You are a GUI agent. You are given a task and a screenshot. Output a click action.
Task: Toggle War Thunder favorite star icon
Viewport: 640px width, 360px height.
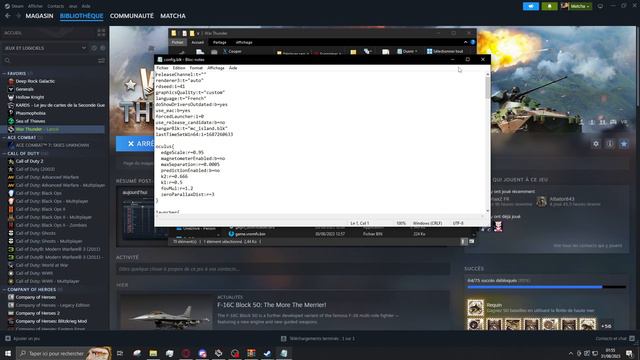(624, 144)
